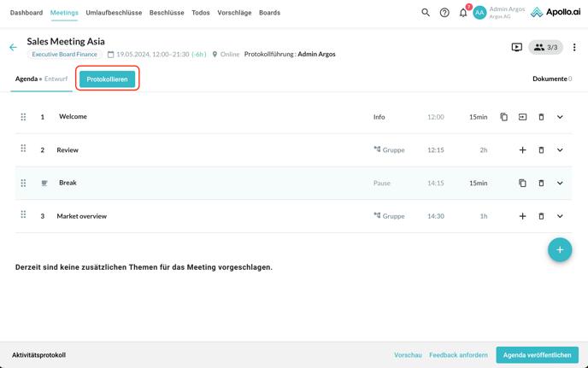
Task: Start presentation mode icon
Action: click(517, 48)
